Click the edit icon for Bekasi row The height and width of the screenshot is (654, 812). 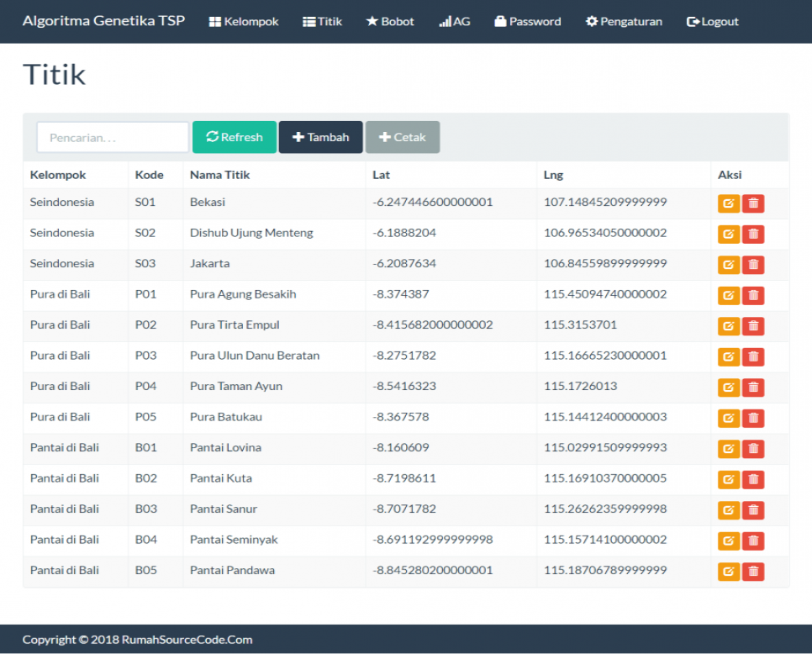coord(728,203)
